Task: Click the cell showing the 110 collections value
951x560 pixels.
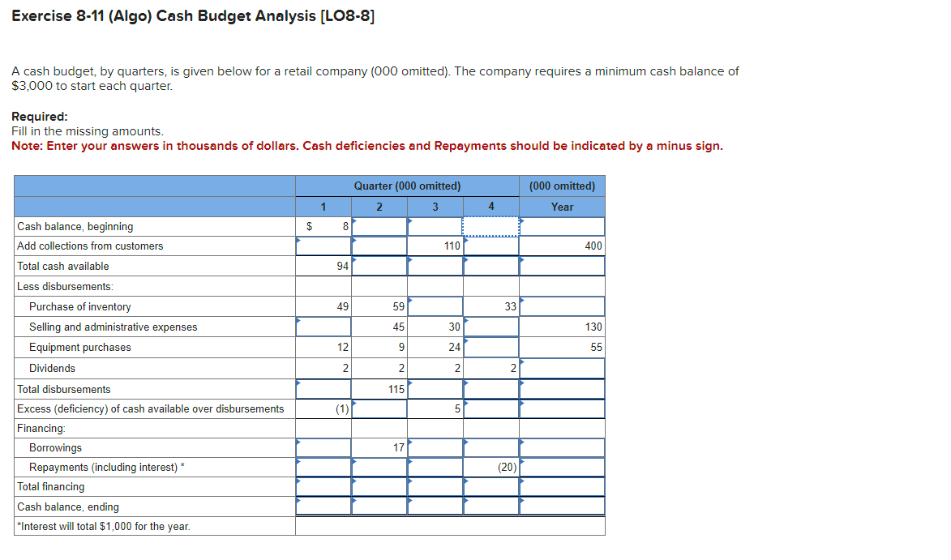Action: [x=435, y=246]
